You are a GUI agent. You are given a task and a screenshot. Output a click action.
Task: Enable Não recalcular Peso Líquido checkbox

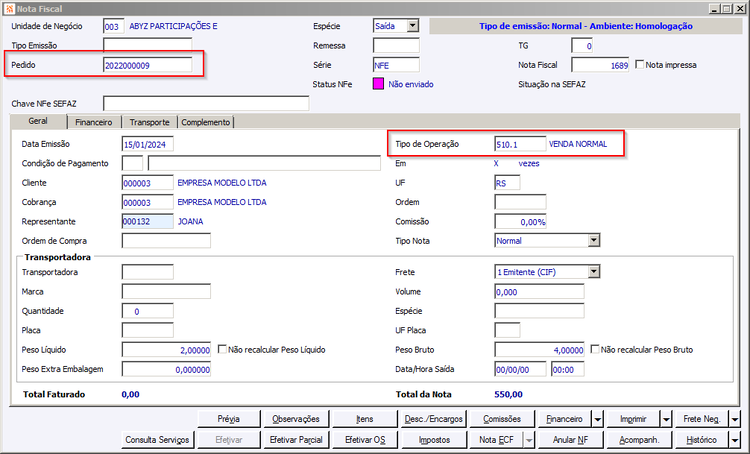point(222,350)
